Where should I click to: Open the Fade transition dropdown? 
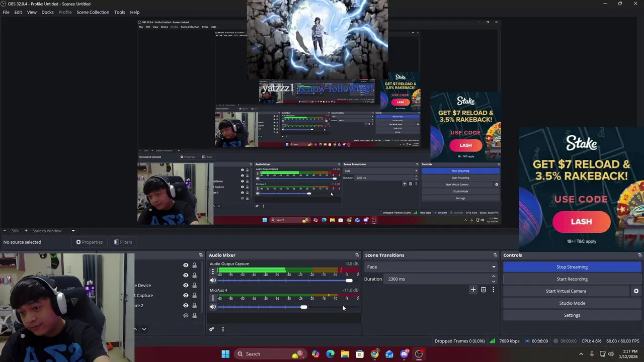point(431,267)
